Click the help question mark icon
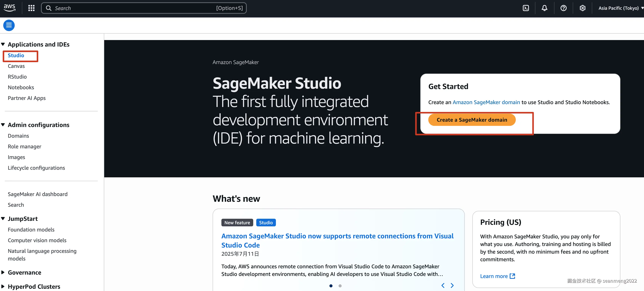The height and width of the screenshot is (291, 644). point(563,8)
